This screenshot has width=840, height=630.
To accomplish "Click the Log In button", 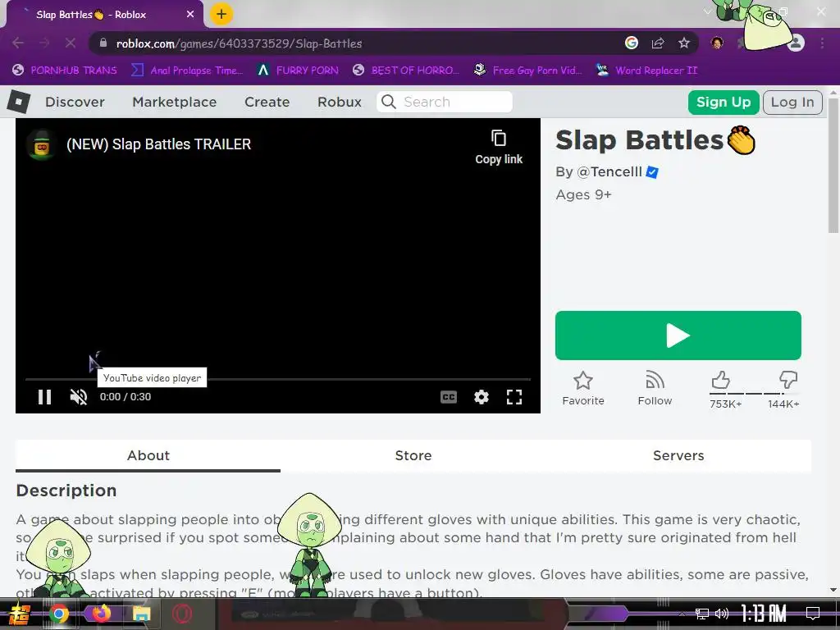I will [x=793, y=102].
